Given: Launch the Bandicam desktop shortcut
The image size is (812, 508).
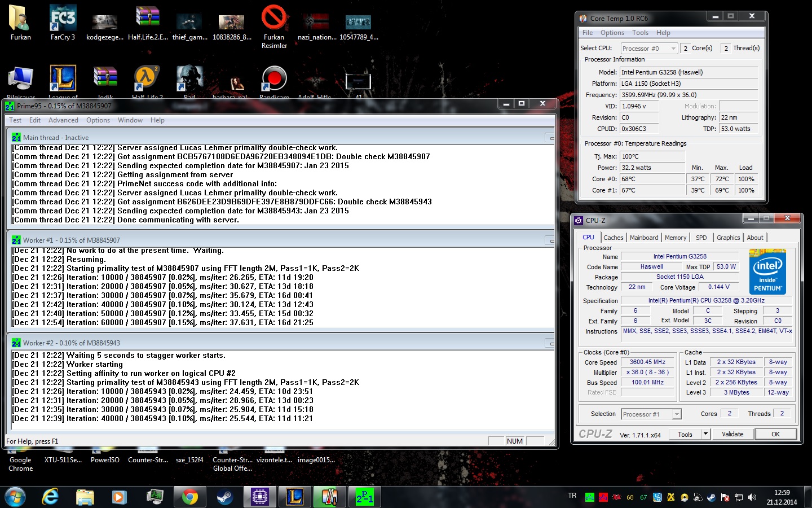Looking at the screenshot, I should 274,79.
